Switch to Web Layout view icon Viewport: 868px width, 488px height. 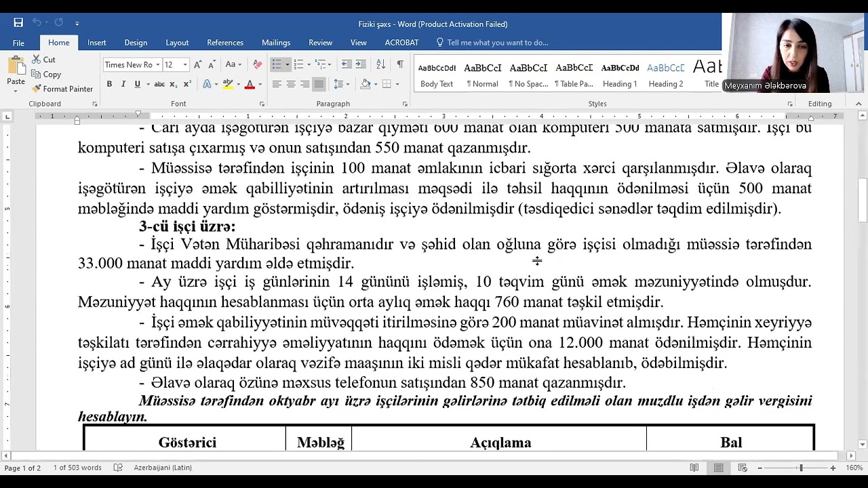click(x=743, y=468)
